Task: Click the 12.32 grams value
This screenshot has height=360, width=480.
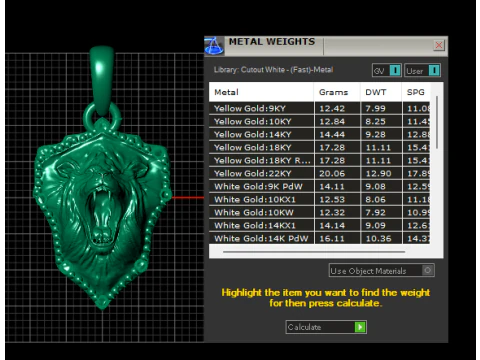Action: pos(332,213)
